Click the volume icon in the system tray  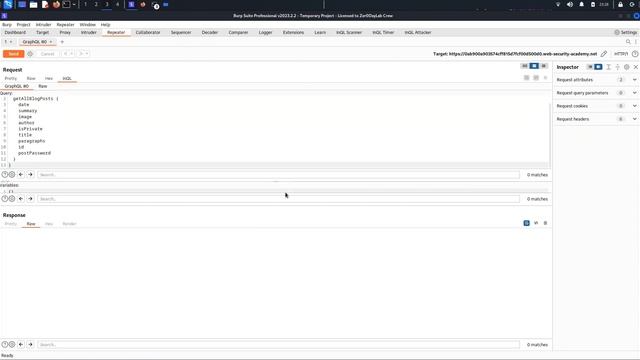[x=570, y=4]
